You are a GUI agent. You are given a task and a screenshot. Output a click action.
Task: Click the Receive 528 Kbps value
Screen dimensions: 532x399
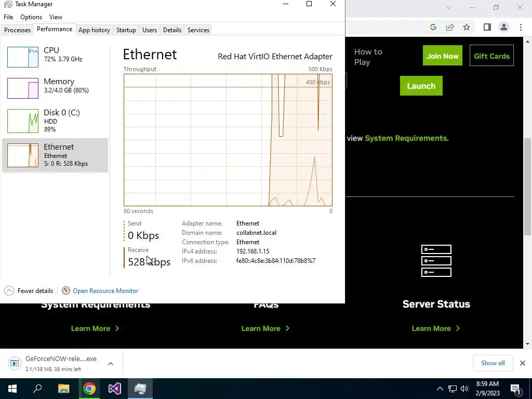click(x=149, y=262)
